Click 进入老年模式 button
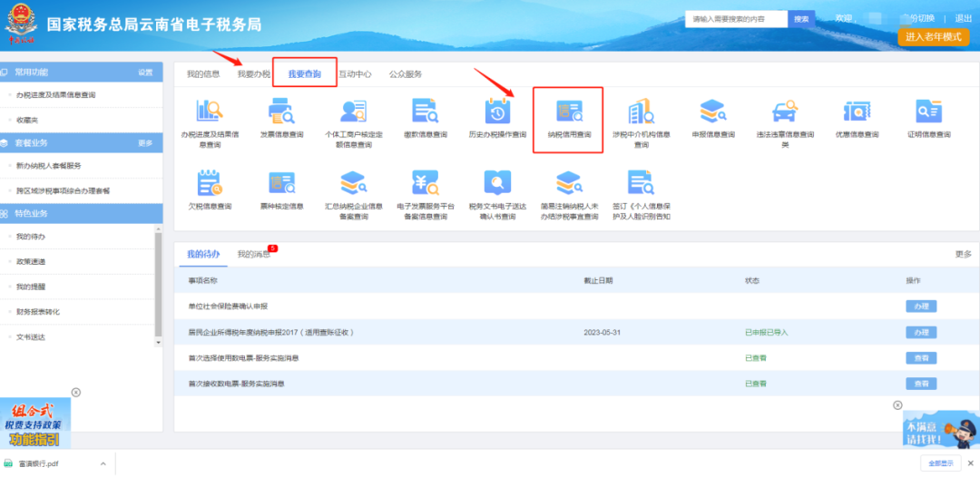Screen dimensions: 980x477 coord(933,37)
